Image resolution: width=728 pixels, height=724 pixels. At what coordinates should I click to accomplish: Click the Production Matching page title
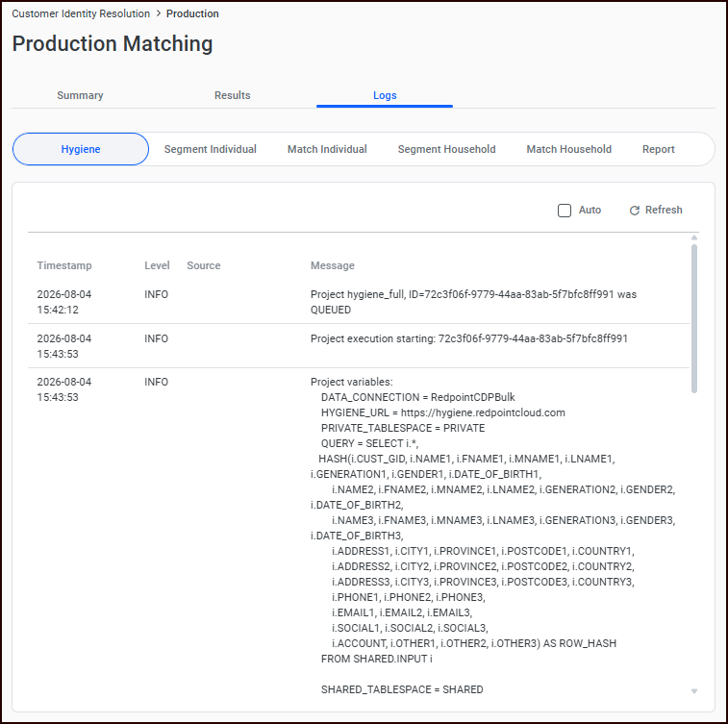click(x=113, y=43)
